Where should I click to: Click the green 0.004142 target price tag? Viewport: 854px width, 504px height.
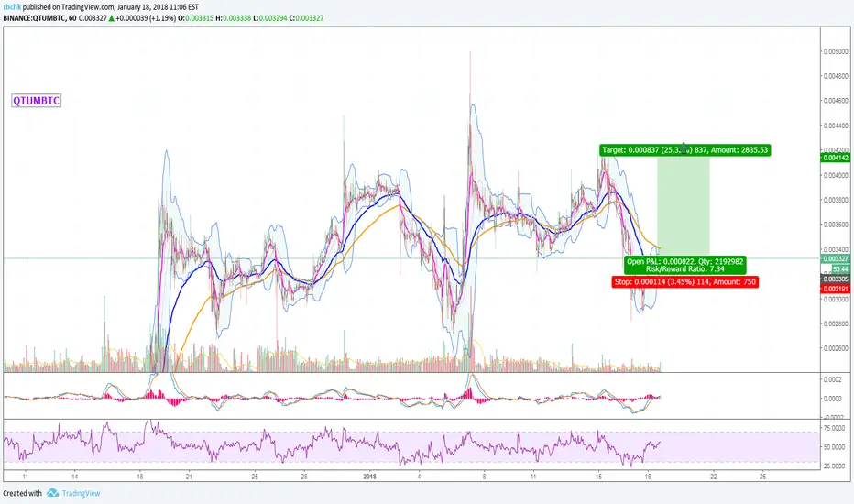836,158
